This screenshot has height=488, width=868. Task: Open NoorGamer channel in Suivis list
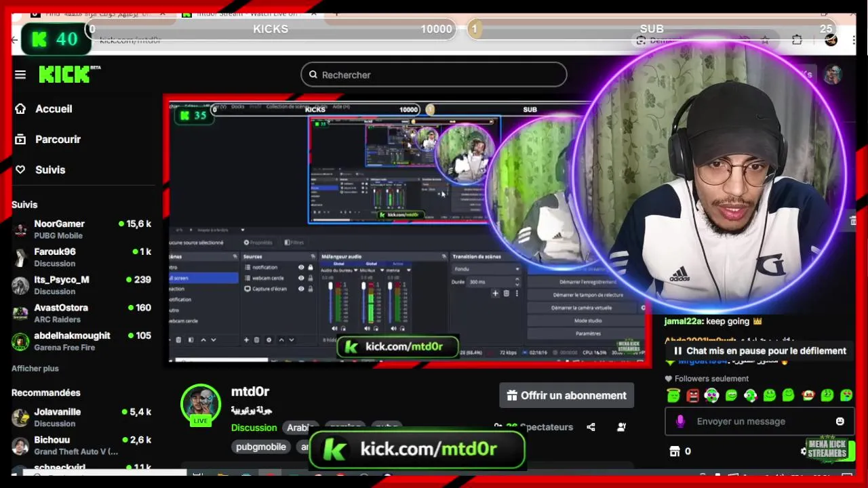coord(81,229)
